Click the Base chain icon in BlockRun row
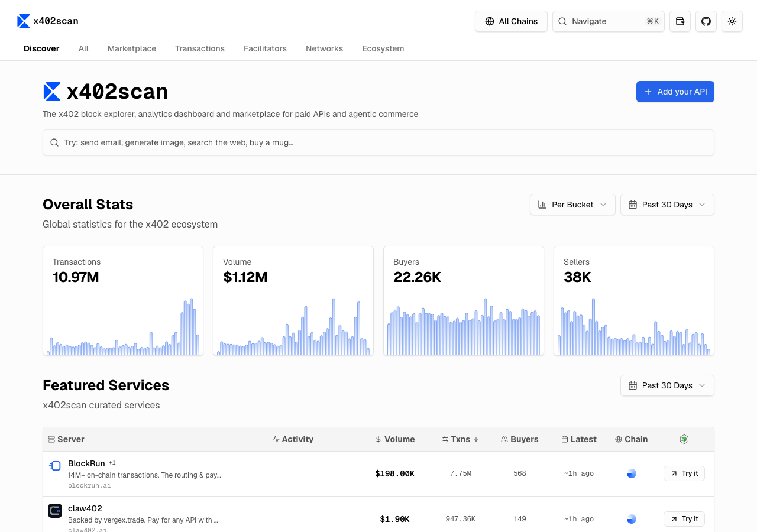757x532 pixels. click(632, 473)
